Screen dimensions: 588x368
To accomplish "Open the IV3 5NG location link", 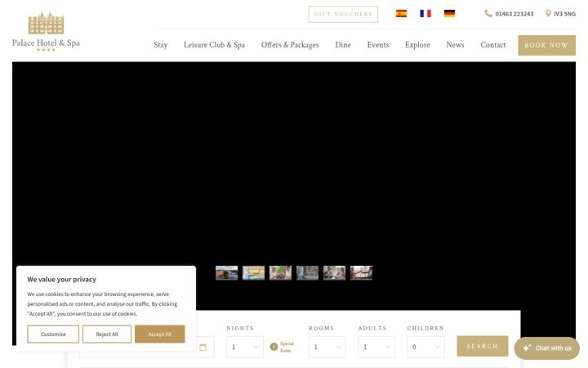I will click(564, 14).
